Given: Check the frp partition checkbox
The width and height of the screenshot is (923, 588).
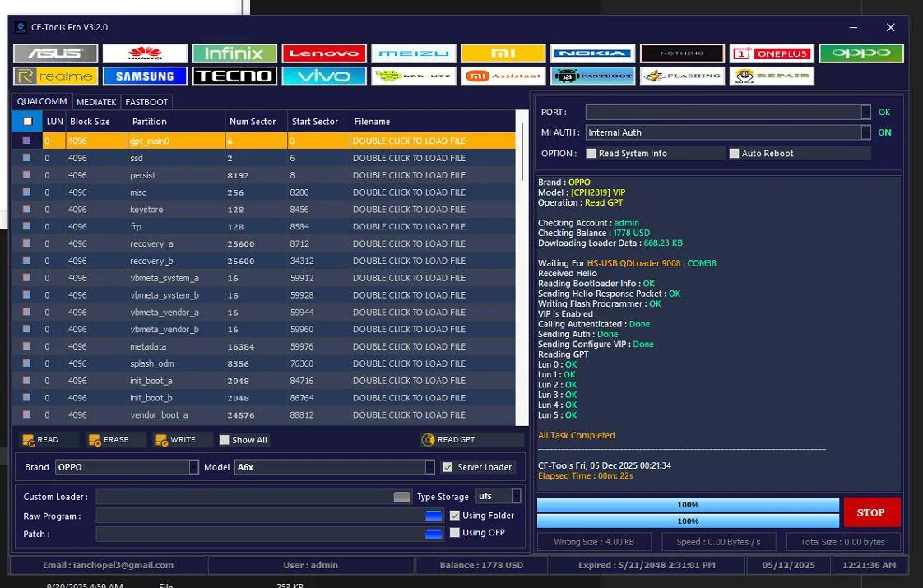Looking at the screenshot, I should [x=26, y=226].
